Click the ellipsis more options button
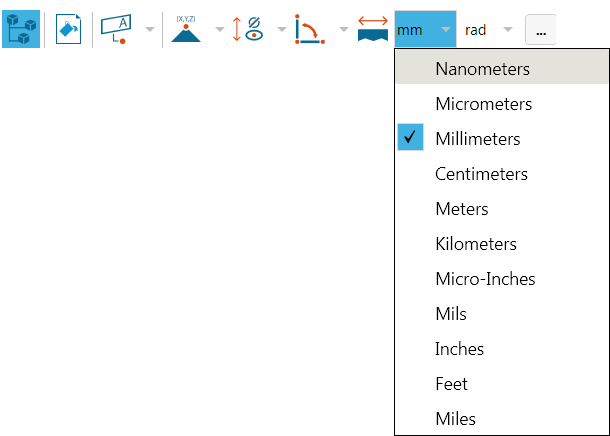The width and height of the screenshot is (610, 436). 540,30
